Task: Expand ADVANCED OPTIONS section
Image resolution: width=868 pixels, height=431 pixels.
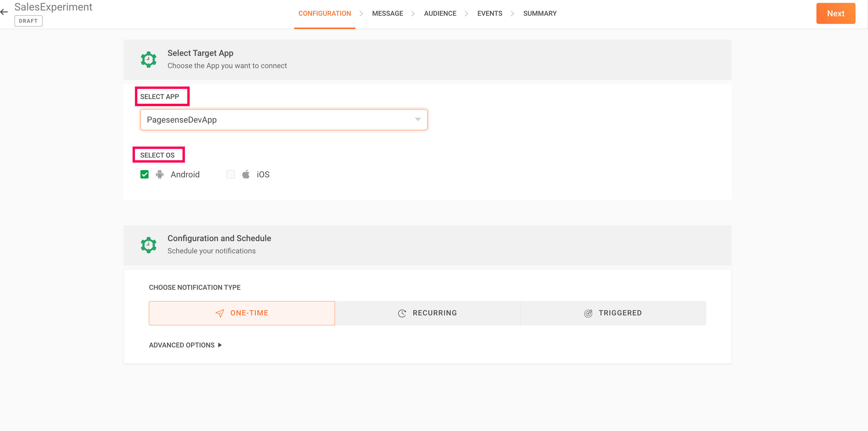Action: pos(185,345)
